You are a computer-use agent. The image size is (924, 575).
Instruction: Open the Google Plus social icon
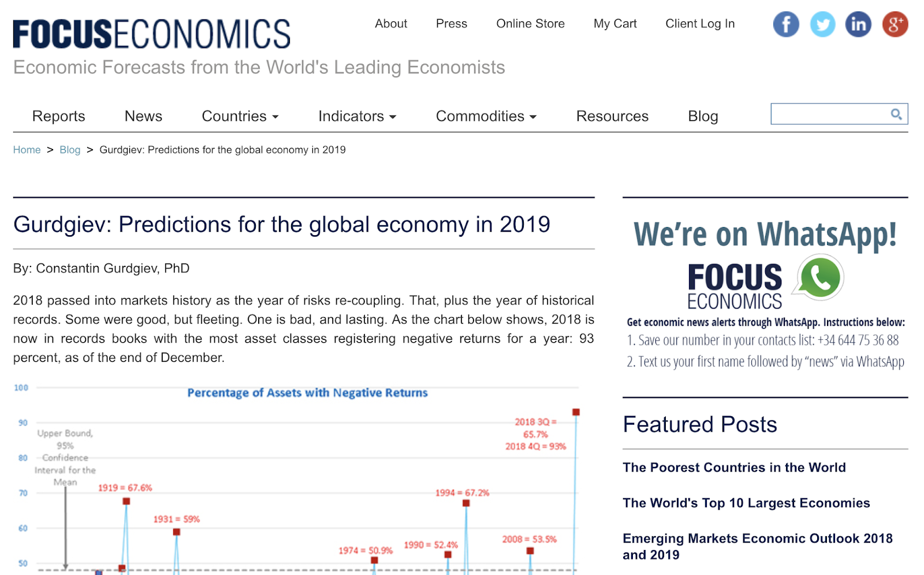pos(895,24)
